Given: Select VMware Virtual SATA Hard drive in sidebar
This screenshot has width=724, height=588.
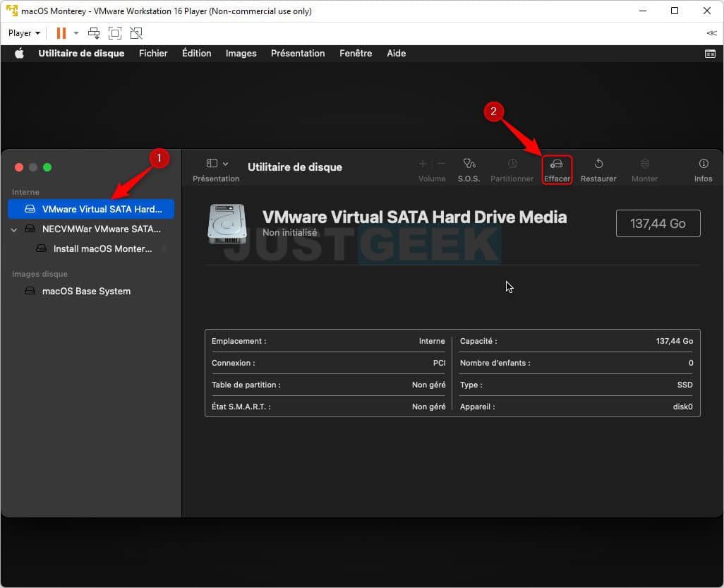Looking at the screenshot, I should 91,209.
